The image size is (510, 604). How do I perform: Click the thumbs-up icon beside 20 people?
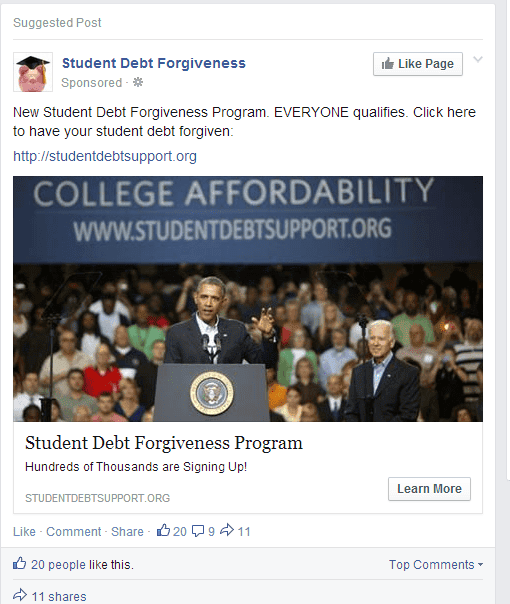coord(20,563)
